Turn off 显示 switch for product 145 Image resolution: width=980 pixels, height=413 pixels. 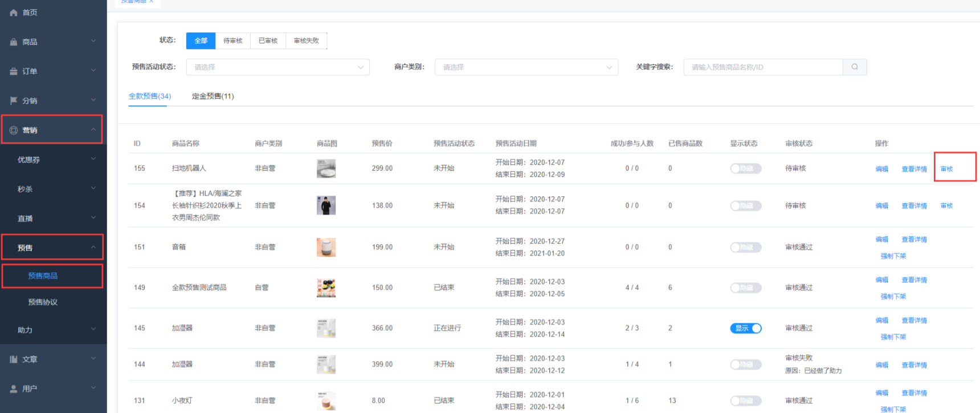[x=746, y=329]
